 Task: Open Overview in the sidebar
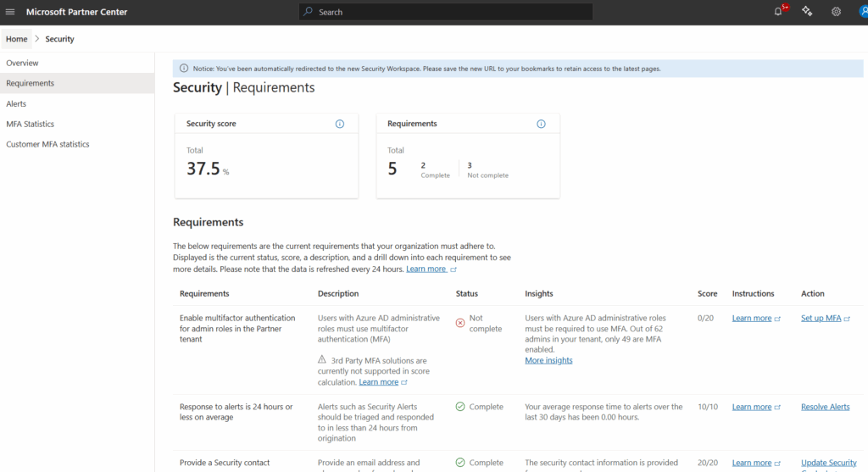click(77, 63)
